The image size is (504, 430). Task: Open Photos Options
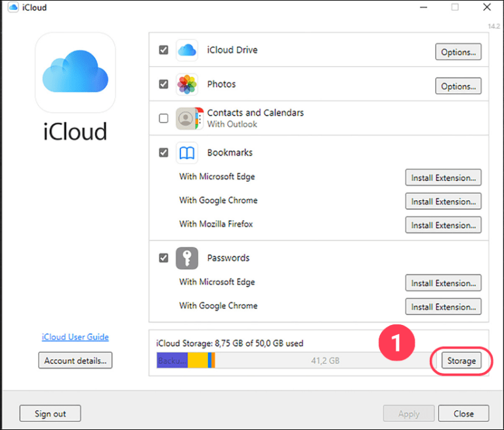tap(458, 86)
